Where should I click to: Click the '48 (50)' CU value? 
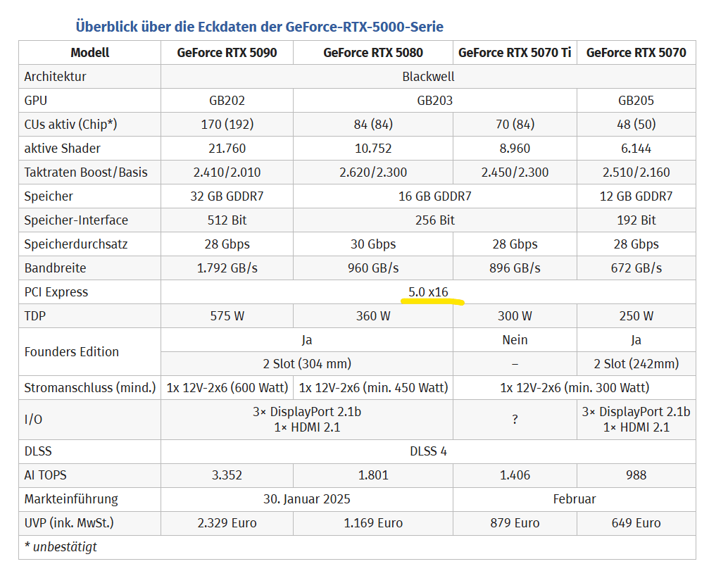(x=636, y=125)
